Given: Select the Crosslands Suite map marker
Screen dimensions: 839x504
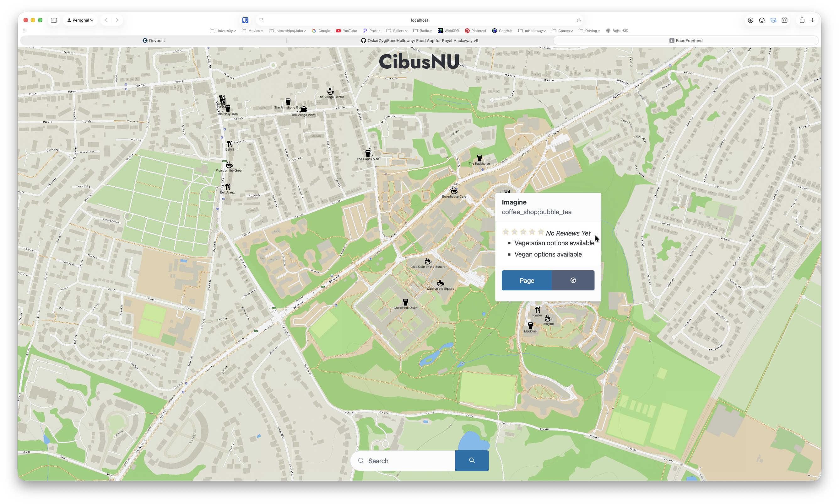Looking at the screenshot, I should point(405,302).
